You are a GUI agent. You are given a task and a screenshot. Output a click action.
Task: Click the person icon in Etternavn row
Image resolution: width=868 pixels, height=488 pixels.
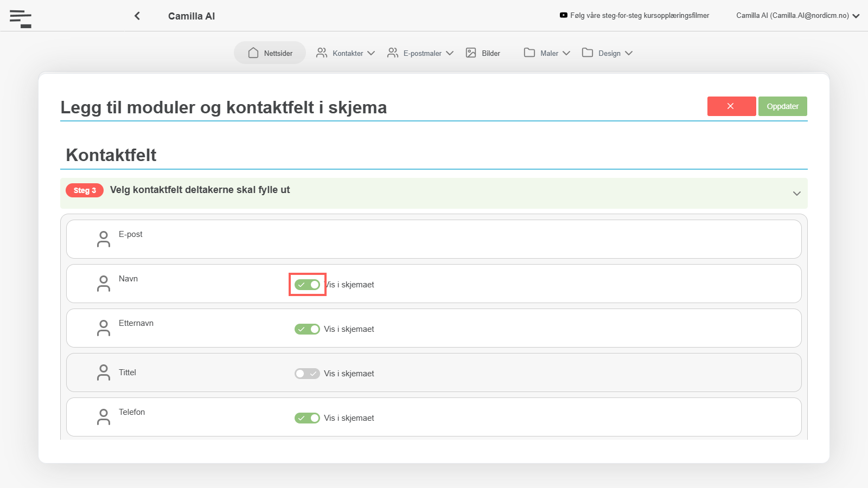(104, 328)
